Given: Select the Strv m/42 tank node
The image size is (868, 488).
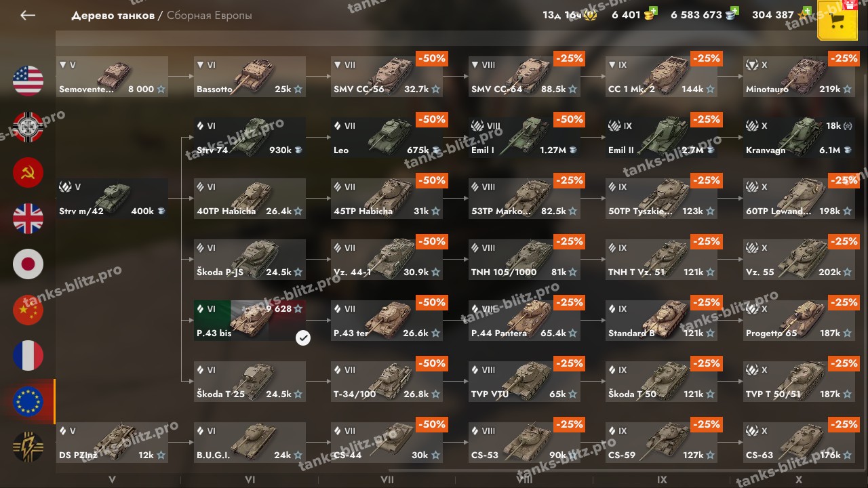Looking at the screenshot, I should [113, 199].
